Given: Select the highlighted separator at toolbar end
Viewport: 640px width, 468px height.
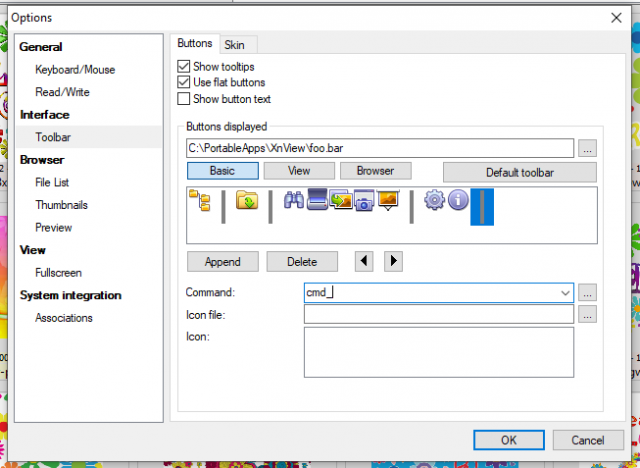Looking at the screenshot, I should 482,207.
